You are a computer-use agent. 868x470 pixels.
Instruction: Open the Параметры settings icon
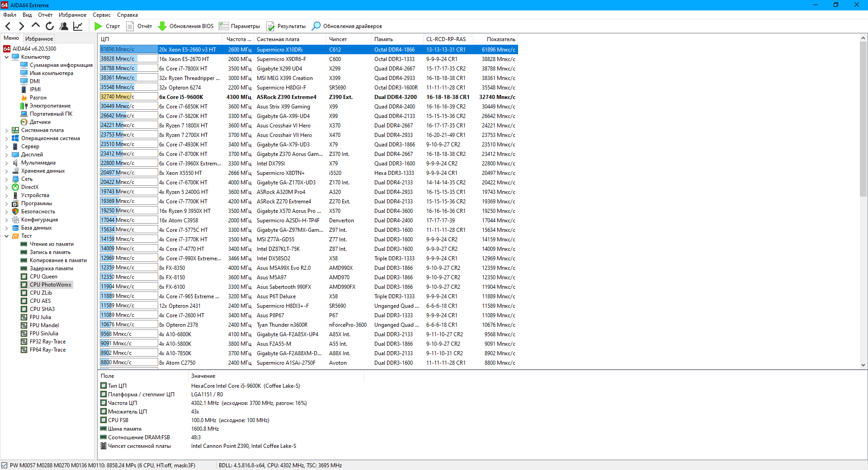tap(223, 26)
